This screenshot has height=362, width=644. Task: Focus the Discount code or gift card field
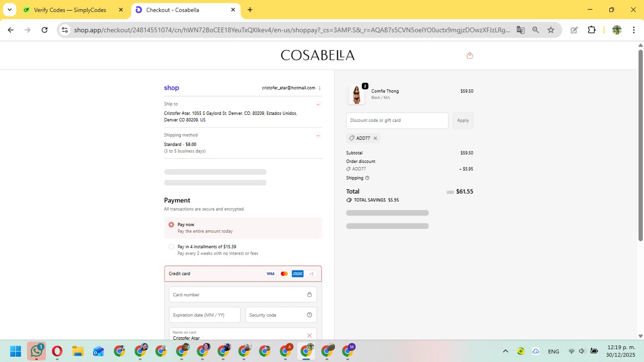(397, 121)
